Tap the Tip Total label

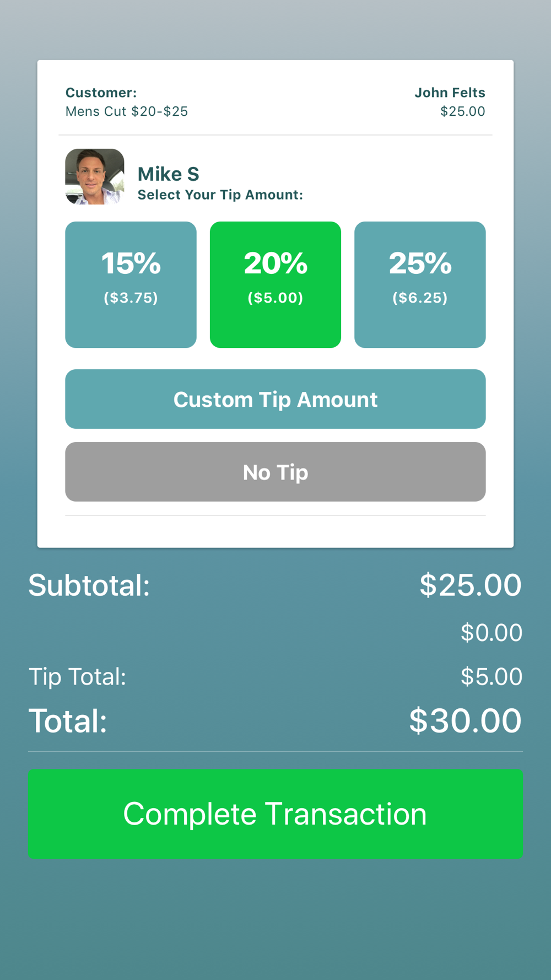(x=77, y=676)
